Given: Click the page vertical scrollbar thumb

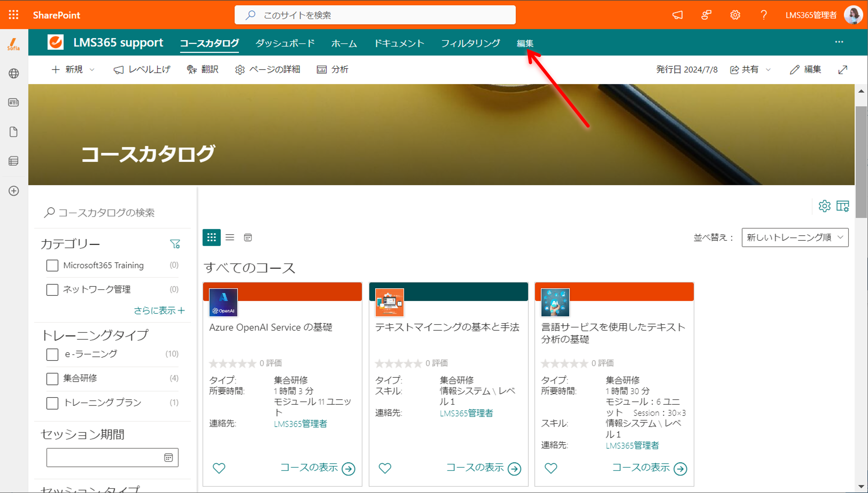Looking at the screenshot, I should pyautogui.click(x=861, y=162).
